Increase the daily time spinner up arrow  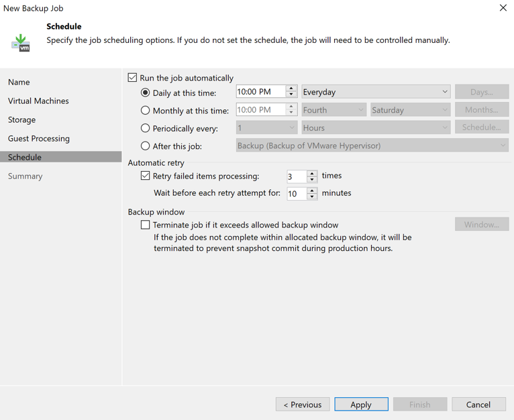[291, 89]
